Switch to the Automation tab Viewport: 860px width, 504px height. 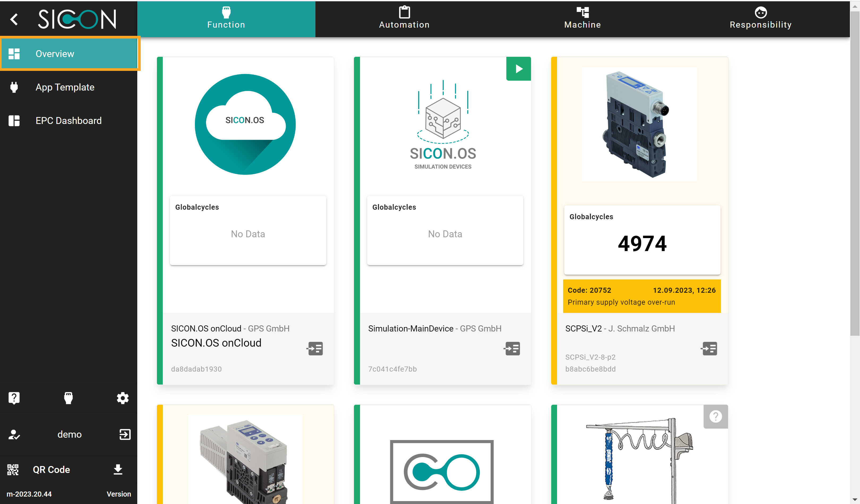[404, 19]
